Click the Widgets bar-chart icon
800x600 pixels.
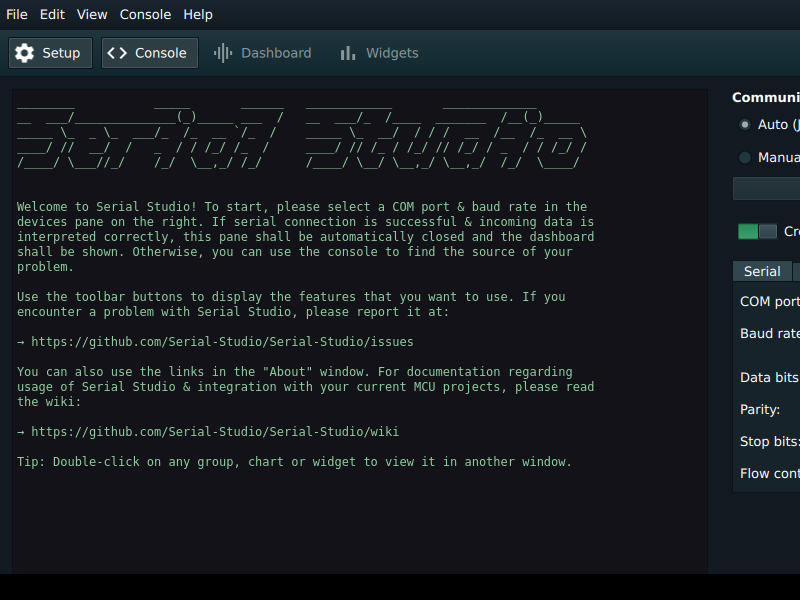(348, 53)
